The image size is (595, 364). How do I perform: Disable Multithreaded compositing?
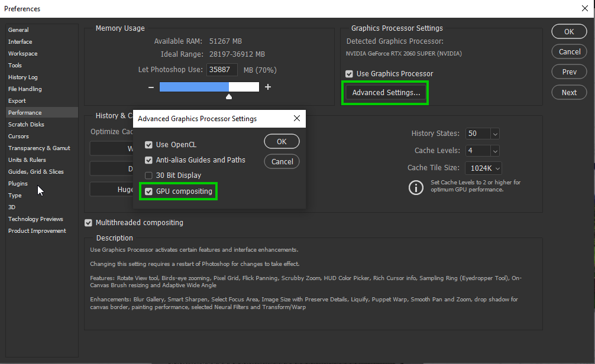[x=88, y=222]
